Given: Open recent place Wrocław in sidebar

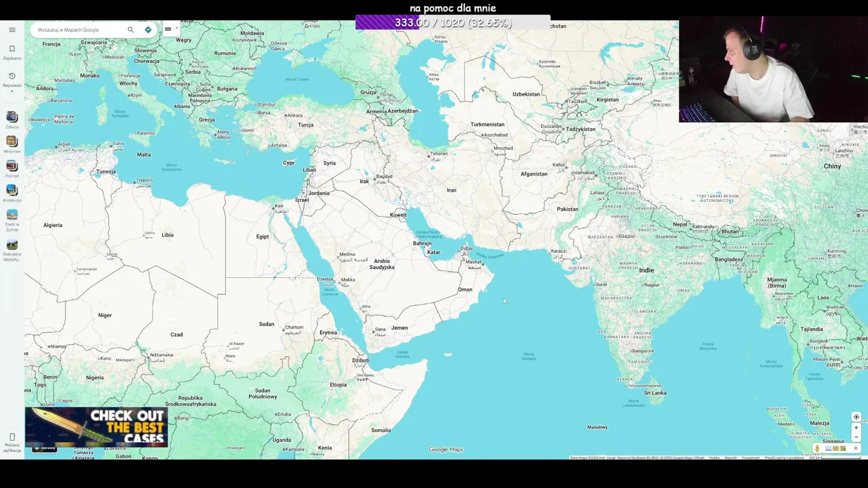Looking at the screenshot, I should click(x=12, y=144).
